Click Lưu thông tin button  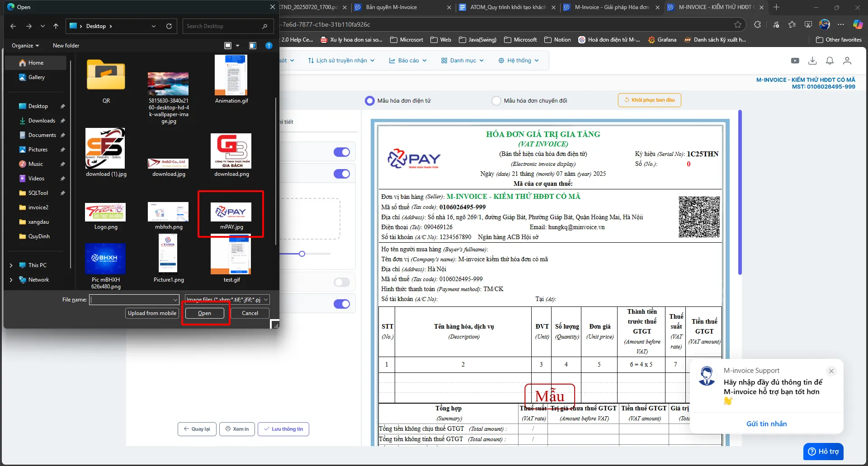pos(283,429)
